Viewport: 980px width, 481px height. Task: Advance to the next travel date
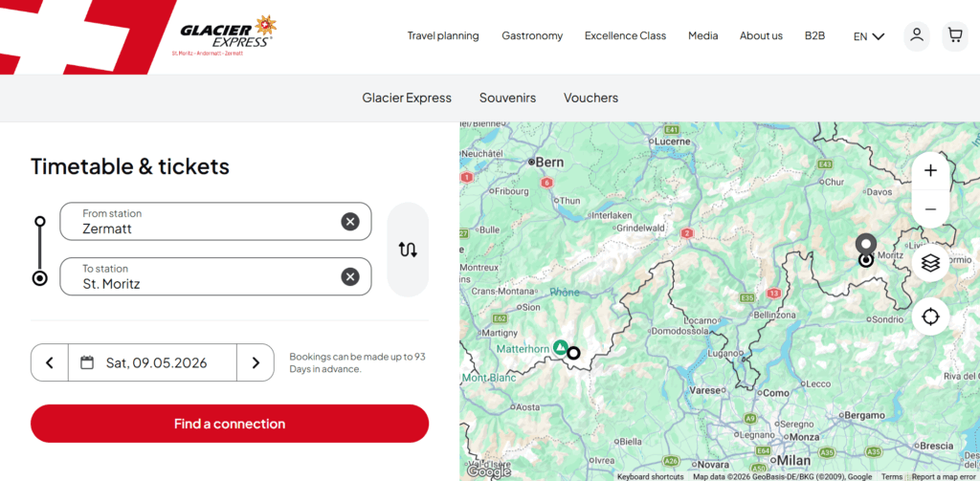(256, 362)
